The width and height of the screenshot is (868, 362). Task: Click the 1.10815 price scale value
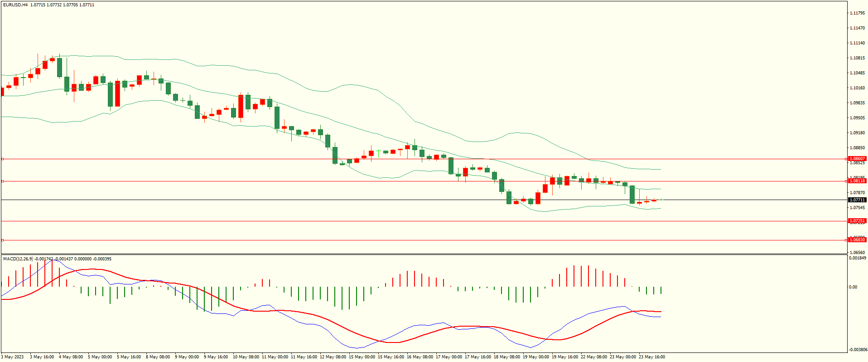coord(858,58)
